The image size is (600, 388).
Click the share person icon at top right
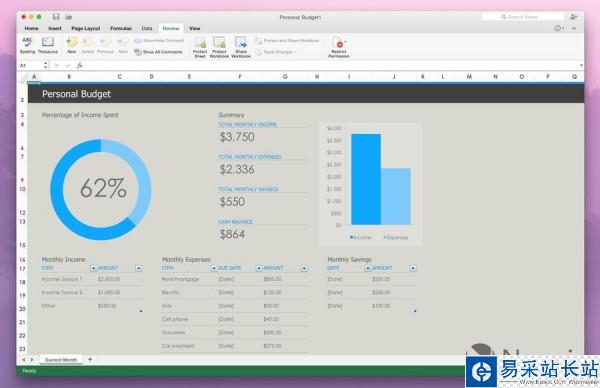point(574,17)
